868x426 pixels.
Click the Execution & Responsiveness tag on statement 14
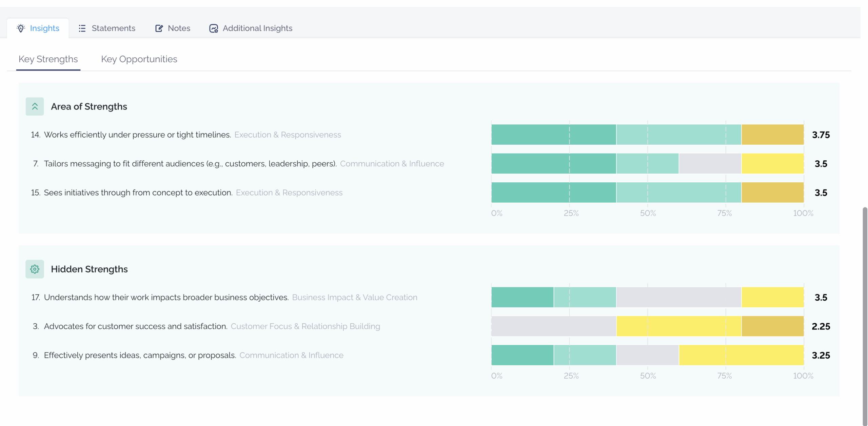click(288, 135)
